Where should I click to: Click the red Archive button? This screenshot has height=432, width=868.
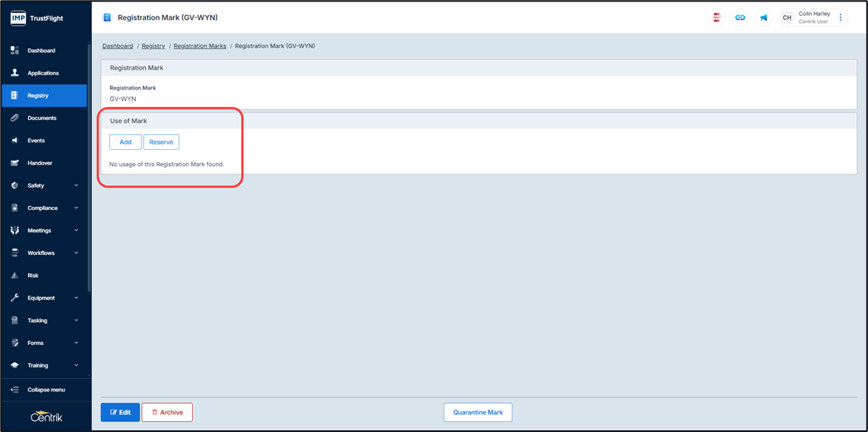167,413
